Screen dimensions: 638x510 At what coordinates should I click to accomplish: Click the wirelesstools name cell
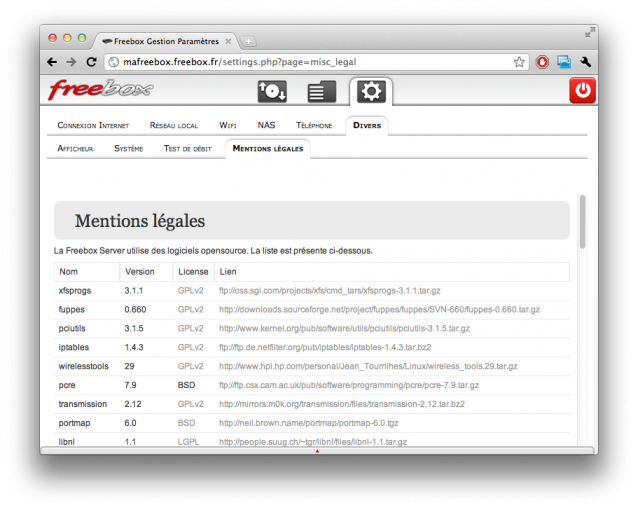83,366
